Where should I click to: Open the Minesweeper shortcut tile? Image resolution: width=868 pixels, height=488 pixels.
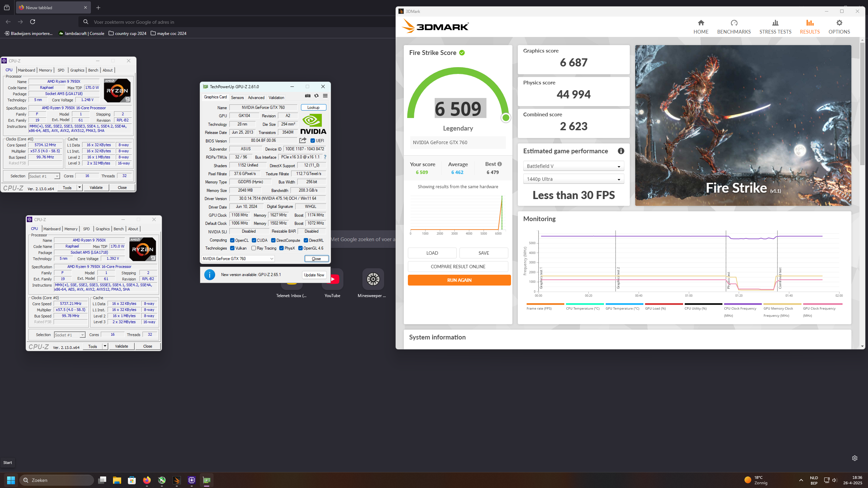tap(373, 284)
